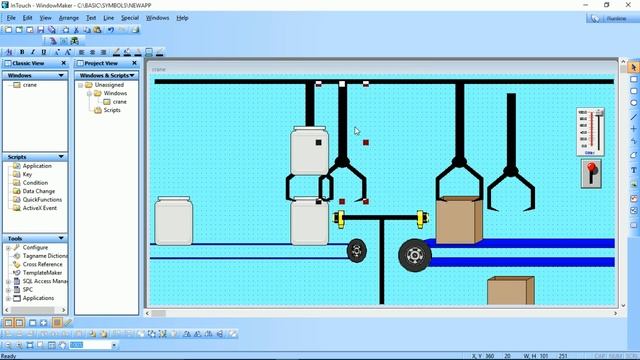Click the vertical slider knob on canvas

click(599, 113)
